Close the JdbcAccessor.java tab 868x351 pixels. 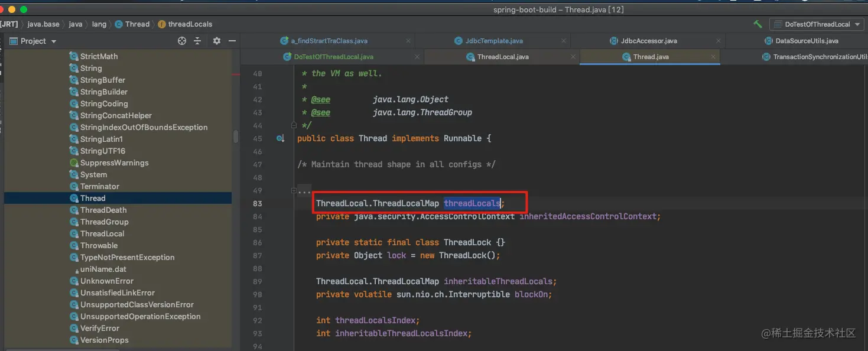tap(719, 41)
